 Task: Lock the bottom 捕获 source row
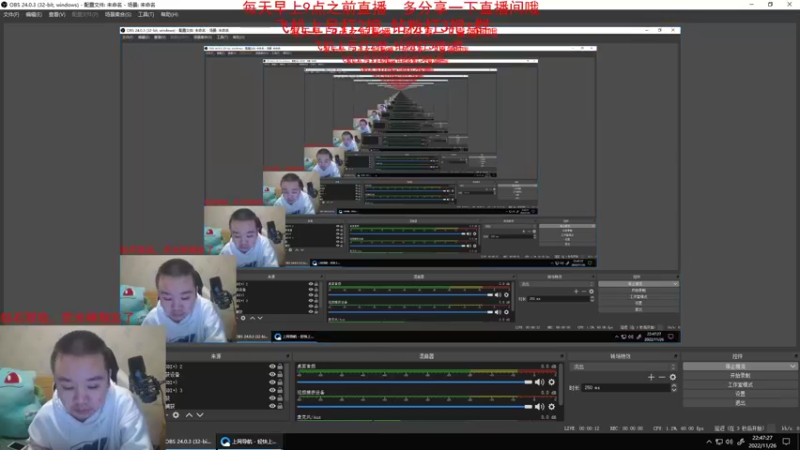coord(280,406)
